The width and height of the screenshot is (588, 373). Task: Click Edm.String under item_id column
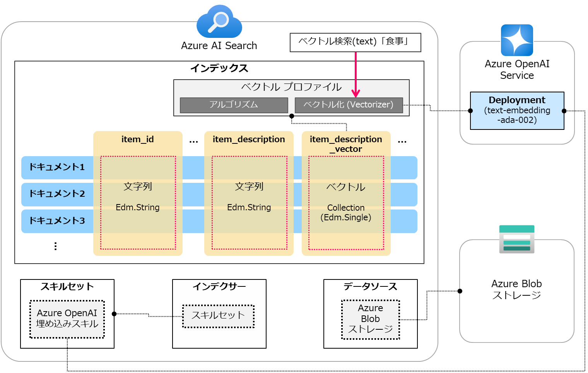point(138,208)
